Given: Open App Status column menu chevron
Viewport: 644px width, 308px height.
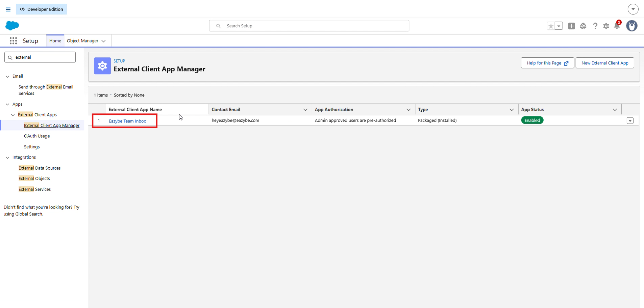Looking at the screenshot, I should [x=615, y=110].
